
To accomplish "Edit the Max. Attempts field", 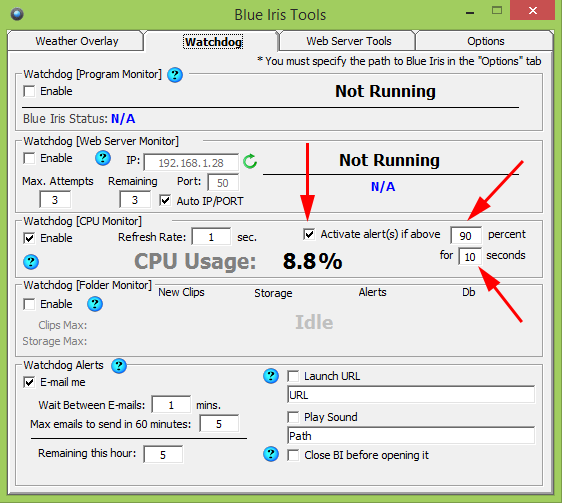I will click(x=55, y=200).
